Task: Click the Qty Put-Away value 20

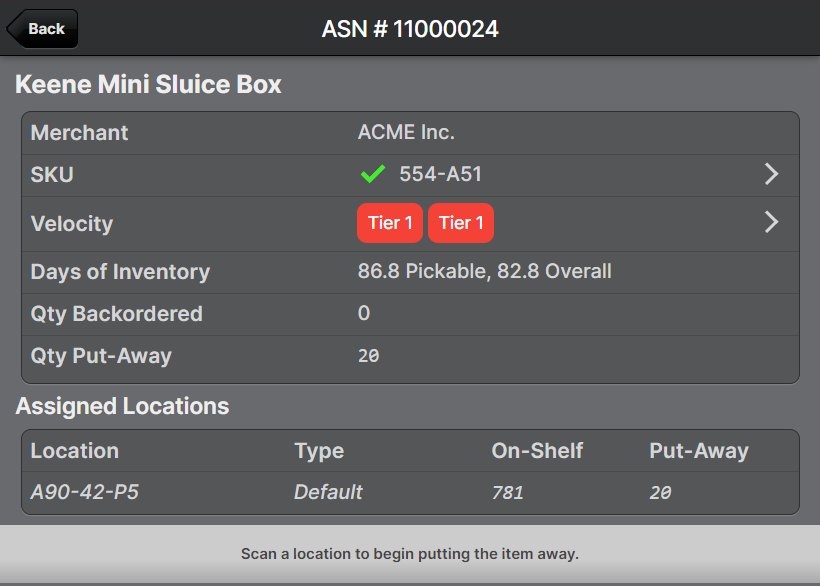Action: point(368,356)
